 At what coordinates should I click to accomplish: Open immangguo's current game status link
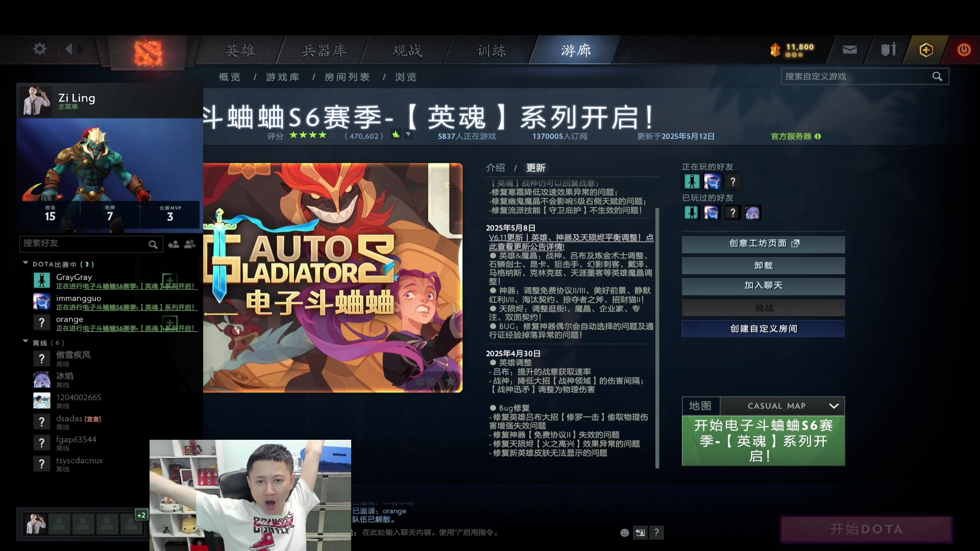click(x=126, y=307)
